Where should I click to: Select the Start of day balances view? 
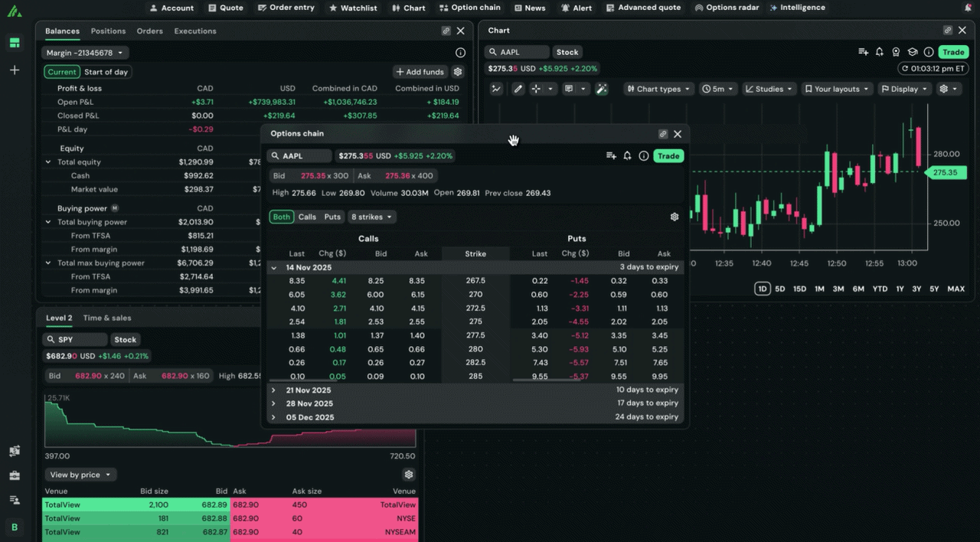pyautogui.click(x=106, y=71)
